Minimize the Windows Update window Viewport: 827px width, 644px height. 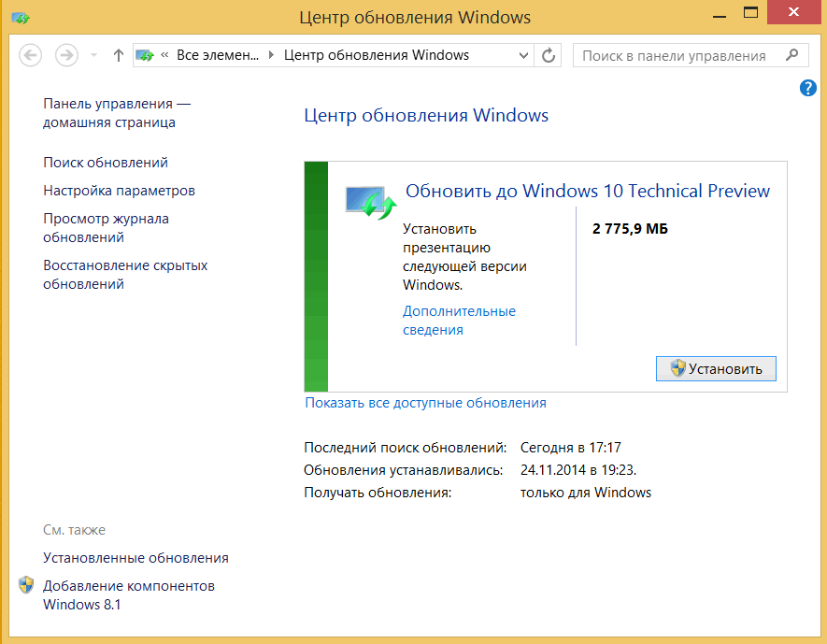pos(720,15)
